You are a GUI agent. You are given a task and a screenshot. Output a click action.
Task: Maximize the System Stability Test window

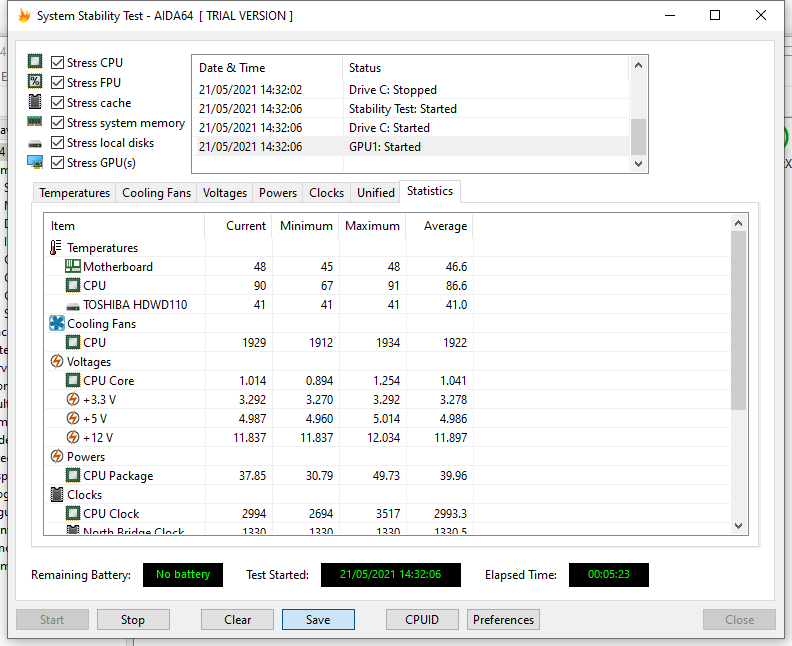pos(715,16)
